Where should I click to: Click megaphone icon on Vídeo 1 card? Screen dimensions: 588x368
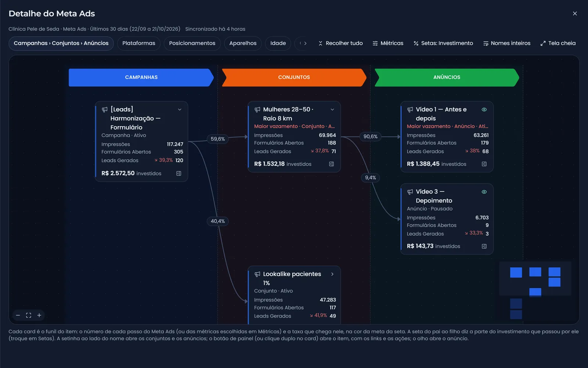click(x=410, y=109)
